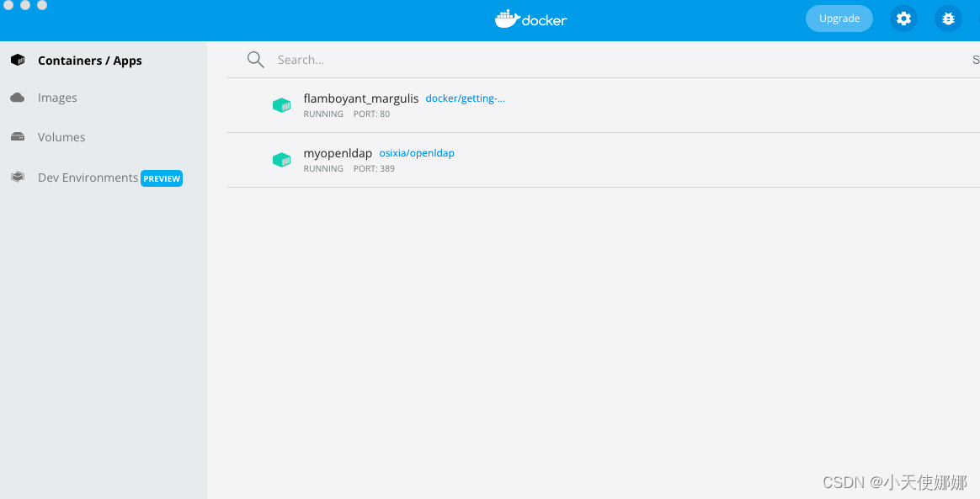Click the Images cloud icon
The image size is (980, 499).
(18, 98)
